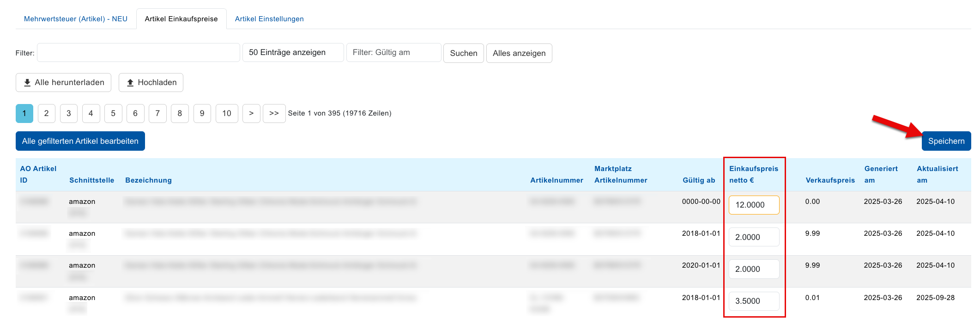Click the 0000-00-00 Gültig ab cell
Image resolution: width=980 pixels, height=319 pixels.
coord(701,202)
